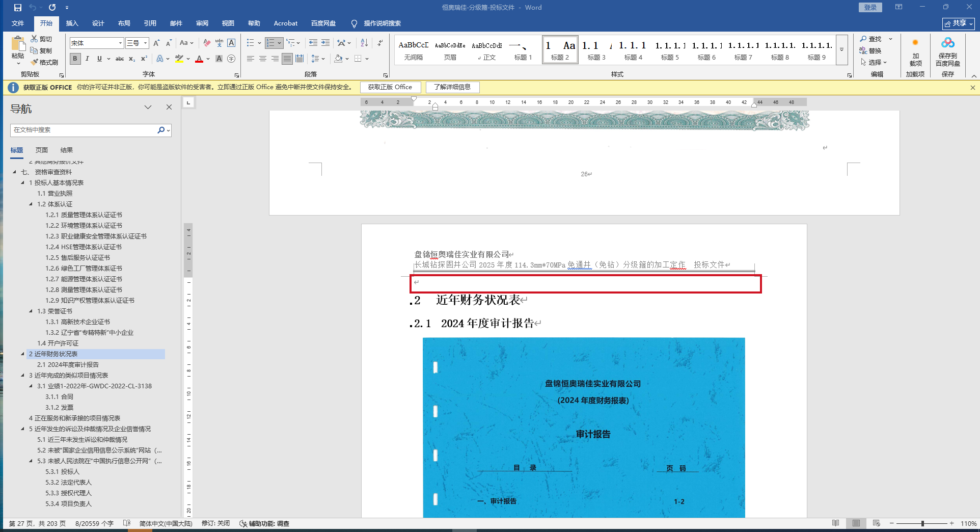The height and width of the screenshot is (532, 980).
Task: Cut the selection with the scissors icon
Action: coord(34,39)
